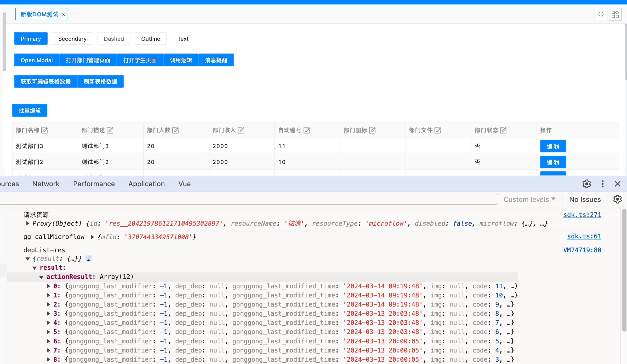
Task: Expand array item 3 with code 8
Action: (x=48, y=313)
